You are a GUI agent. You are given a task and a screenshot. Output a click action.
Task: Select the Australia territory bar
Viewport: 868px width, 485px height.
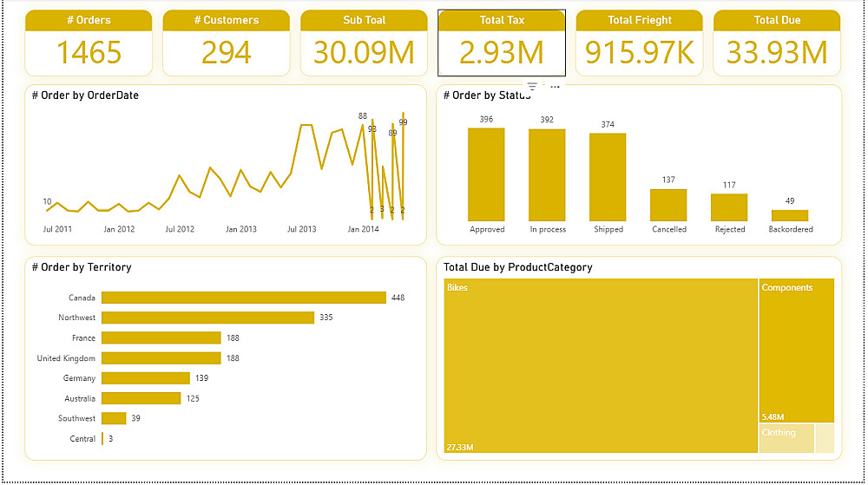pyautogui.click(x=141, y=398)
